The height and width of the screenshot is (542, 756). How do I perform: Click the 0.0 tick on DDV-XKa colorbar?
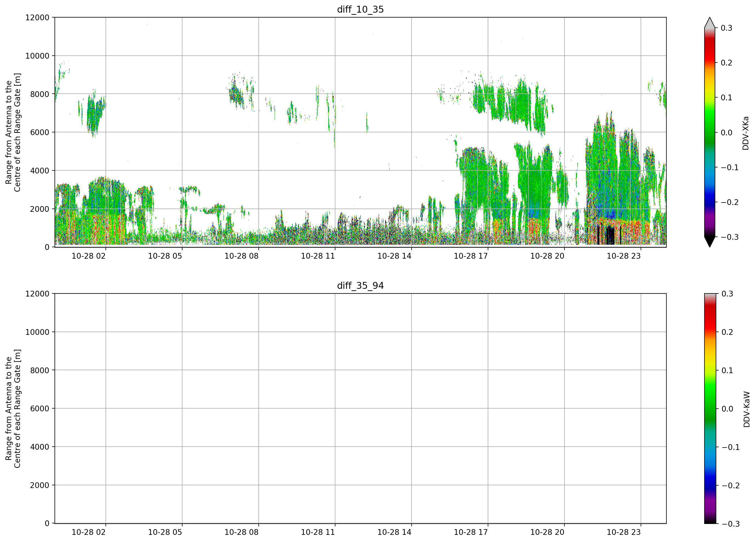(x=726, y=133)
